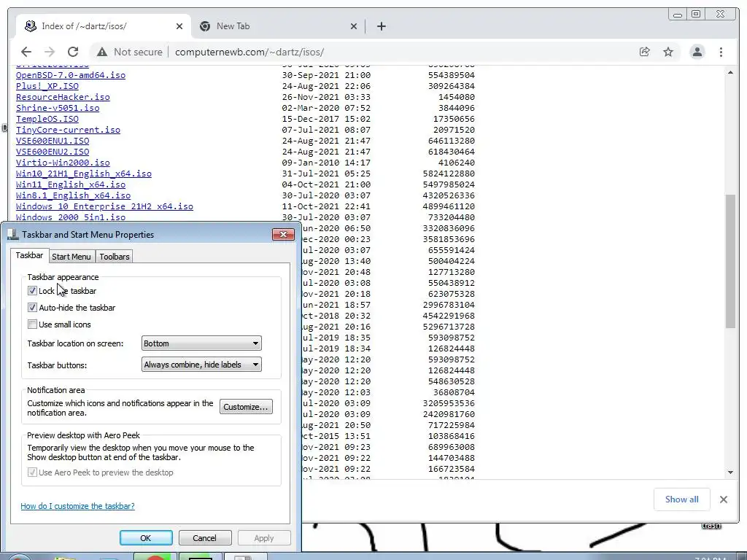
Task: Switch to the Start Menu tab
Action: [x=71, y=257]
